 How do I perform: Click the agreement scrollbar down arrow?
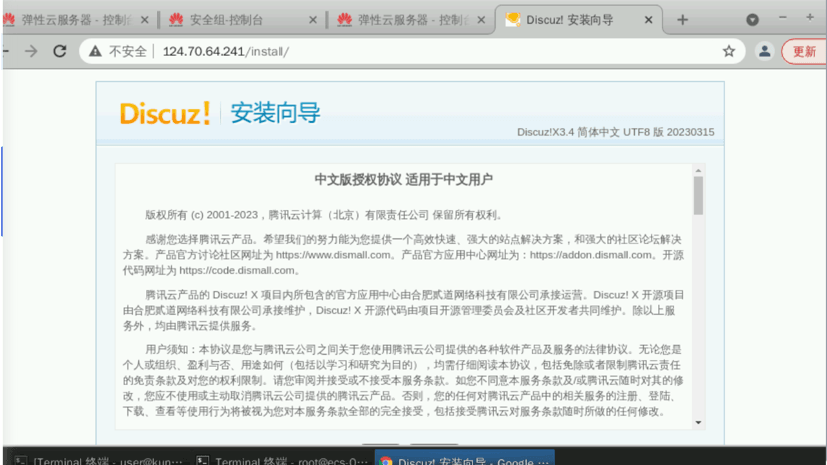coord(698,423)
